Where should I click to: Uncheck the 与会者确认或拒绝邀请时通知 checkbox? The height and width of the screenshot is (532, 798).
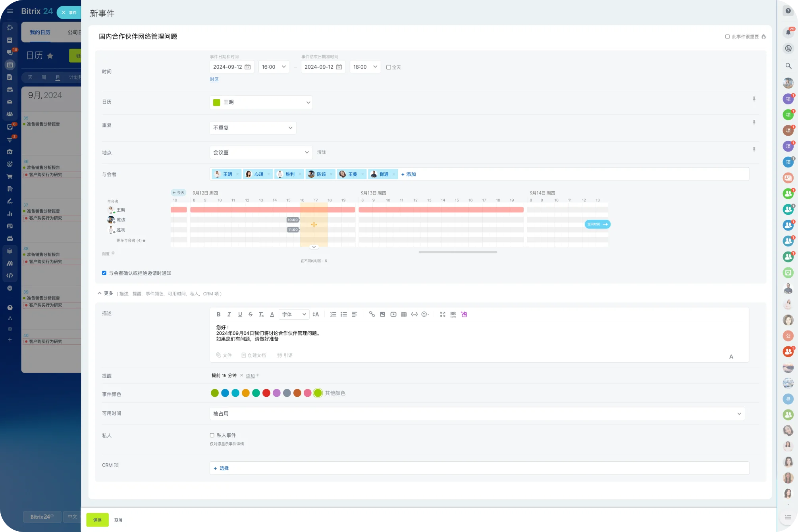pos(104,273)
